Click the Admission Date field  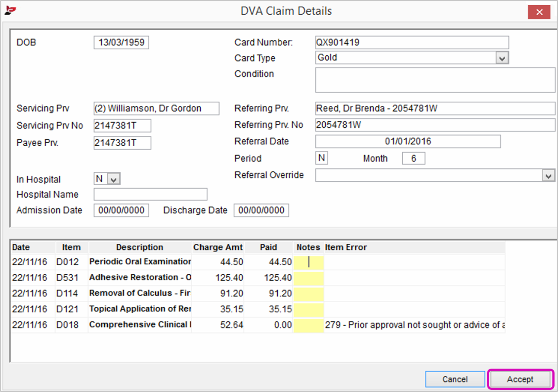122,211
